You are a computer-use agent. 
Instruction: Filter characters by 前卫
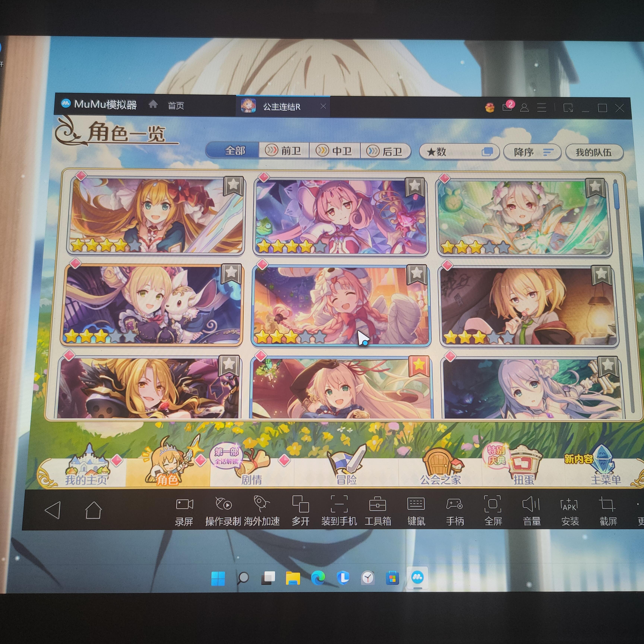tap(284, 151)
